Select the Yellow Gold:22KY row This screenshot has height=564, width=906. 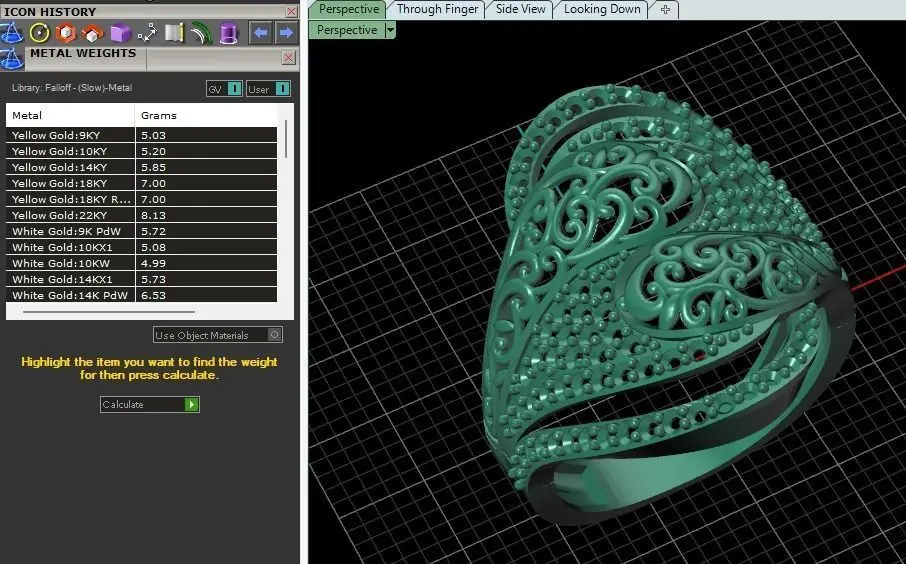pos(142,216)
